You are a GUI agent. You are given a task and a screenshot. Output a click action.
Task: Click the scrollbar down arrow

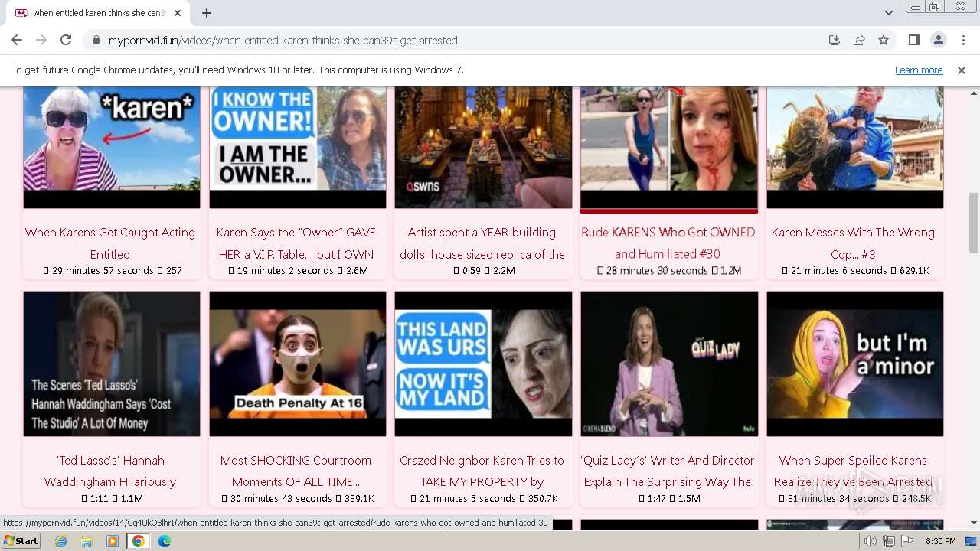tap(974, 523)
